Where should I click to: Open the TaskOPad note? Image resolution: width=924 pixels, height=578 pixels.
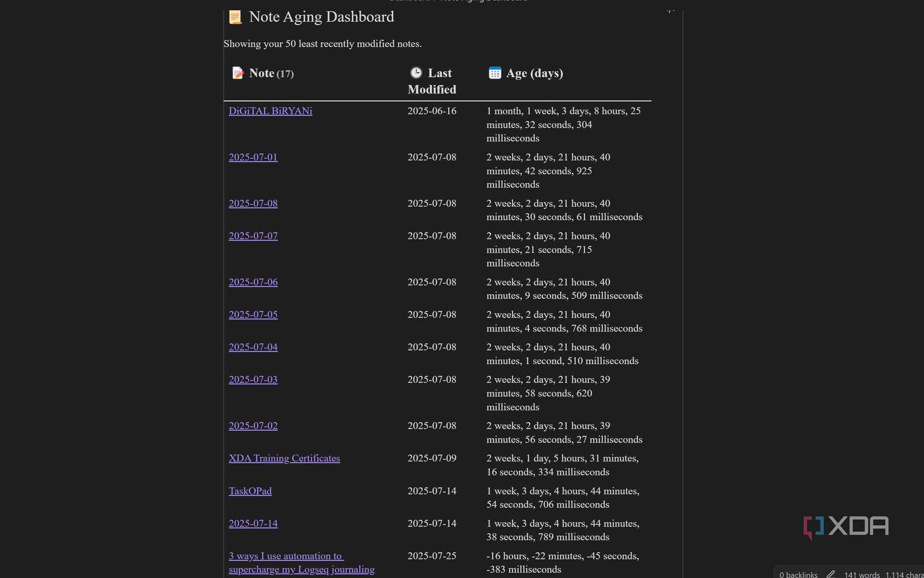(250, 491)
